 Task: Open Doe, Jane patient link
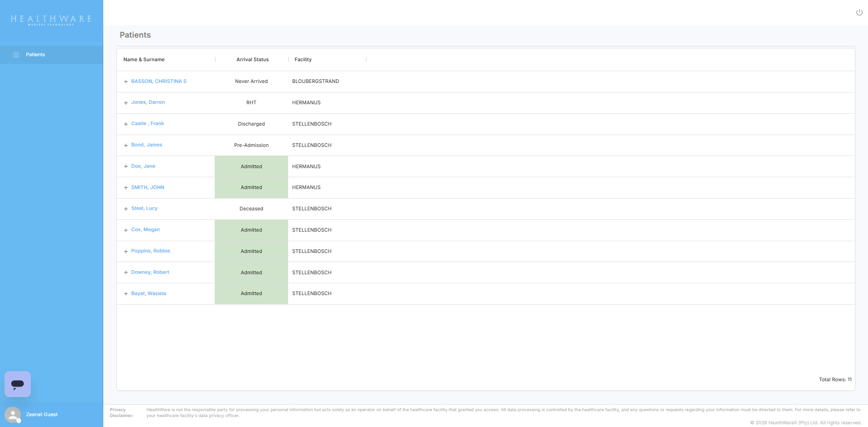(x=143, y=166)
